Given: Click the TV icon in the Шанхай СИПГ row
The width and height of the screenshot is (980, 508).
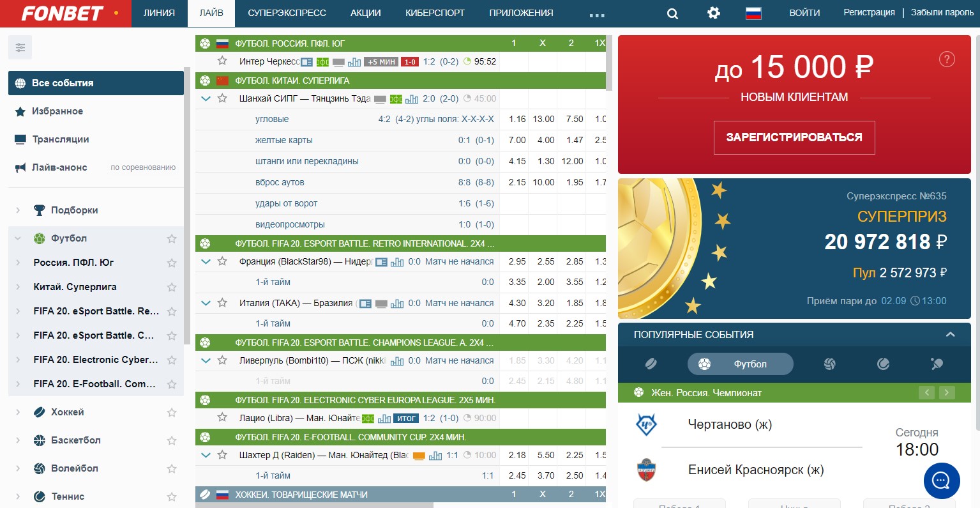Looking at the screenshot, I should 380,99.
